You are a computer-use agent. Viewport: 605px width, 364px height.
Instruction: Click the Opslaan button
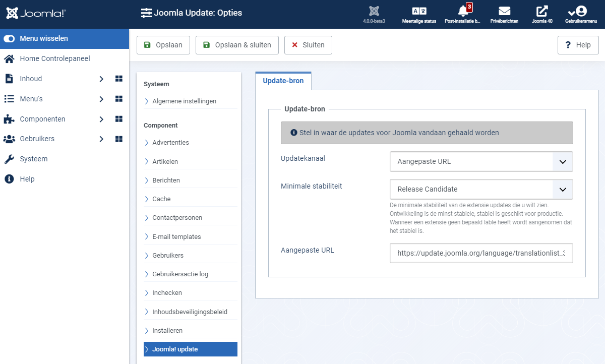(163, 45)
